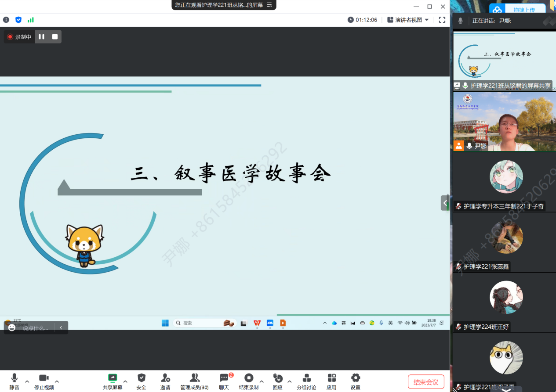Click the Security shield icon in toolbar
556x392 pixels.
point(141,378)
